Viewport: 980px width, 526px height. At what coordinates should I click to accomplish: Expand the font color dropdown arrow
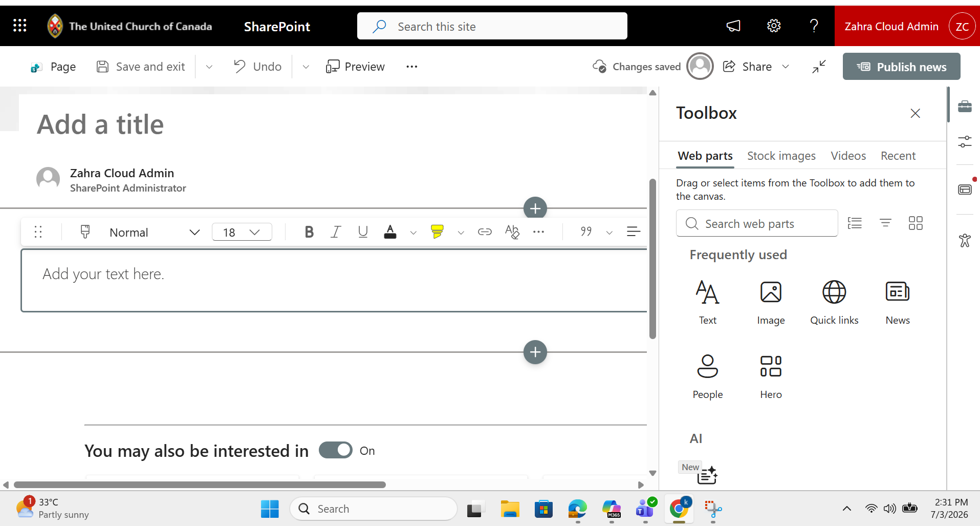coord(413,233)
